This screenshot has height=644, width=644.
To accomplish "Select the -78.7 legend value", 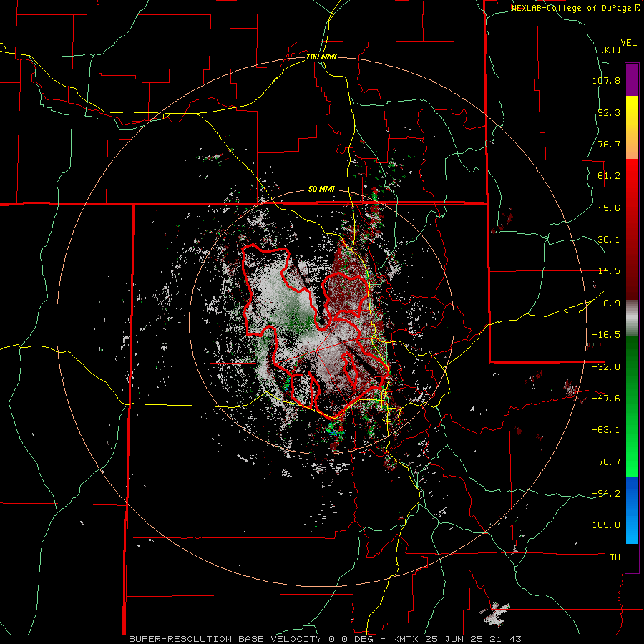I will pos(606,462).
